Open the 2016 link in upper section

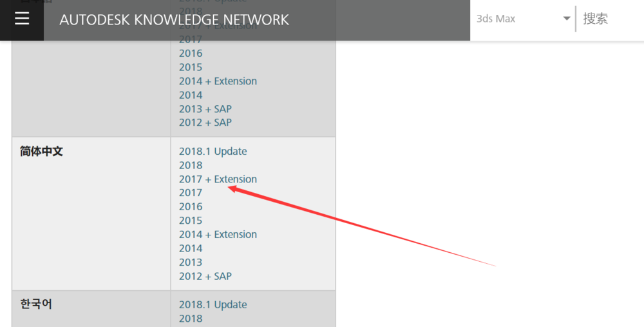(x=191, y=54)
